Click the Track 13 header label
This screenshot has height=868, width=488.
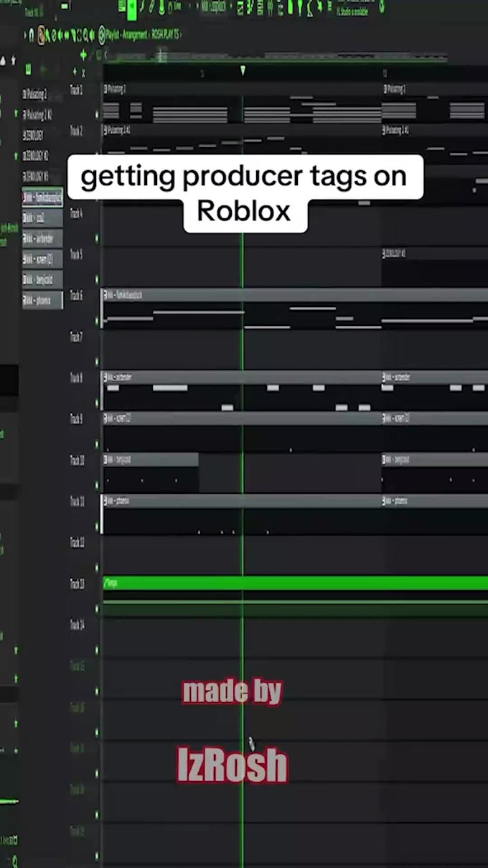(77, 584)
